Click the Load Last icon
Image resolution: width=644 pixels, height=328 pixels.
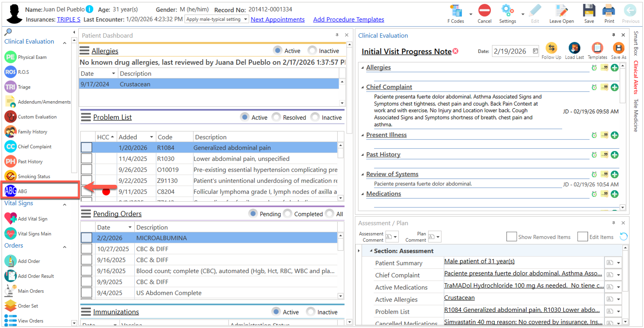574,48
